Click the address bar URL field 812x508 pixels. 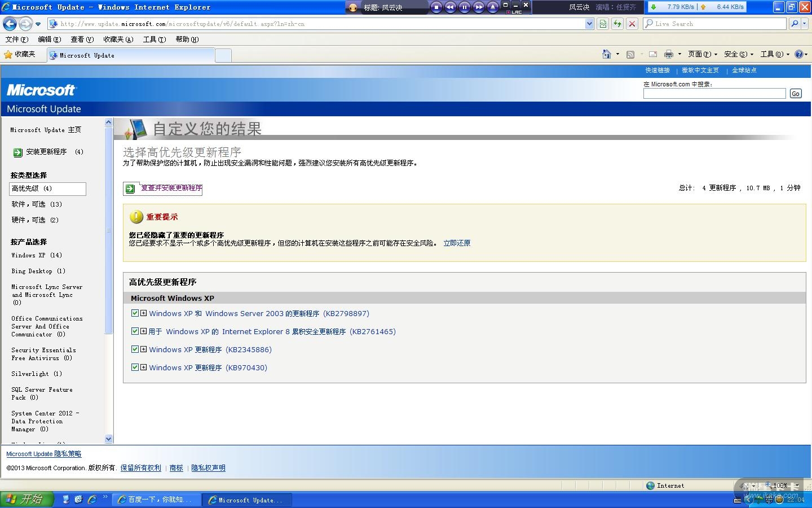(x=321, y=24)
